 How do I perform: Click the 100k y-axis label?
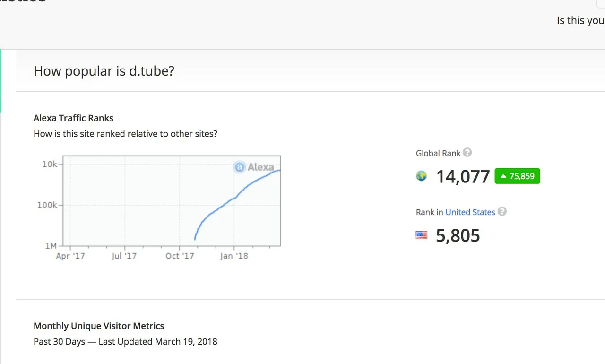pyautogui.click(x=47, y=205)
